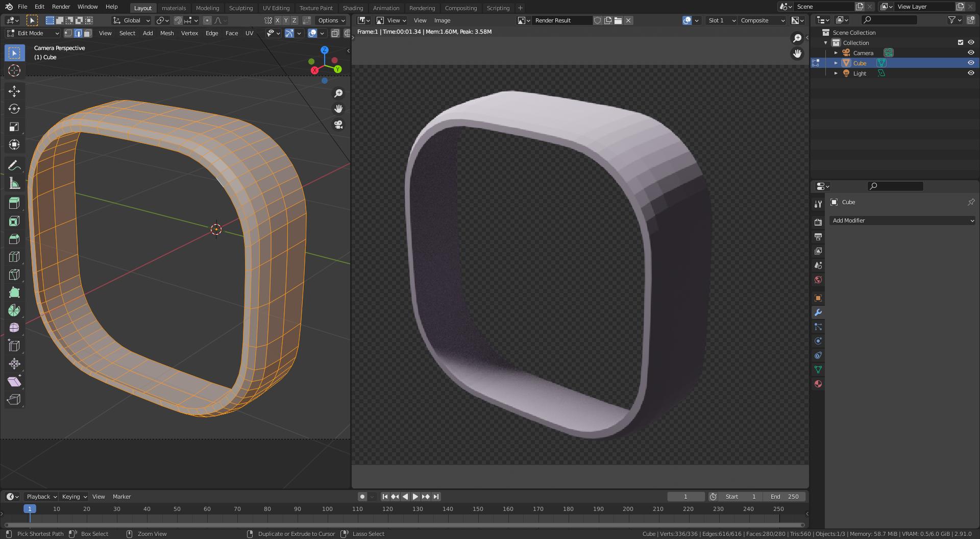
Task: Select the Smooth vertices tool
Action: [14, 328]
